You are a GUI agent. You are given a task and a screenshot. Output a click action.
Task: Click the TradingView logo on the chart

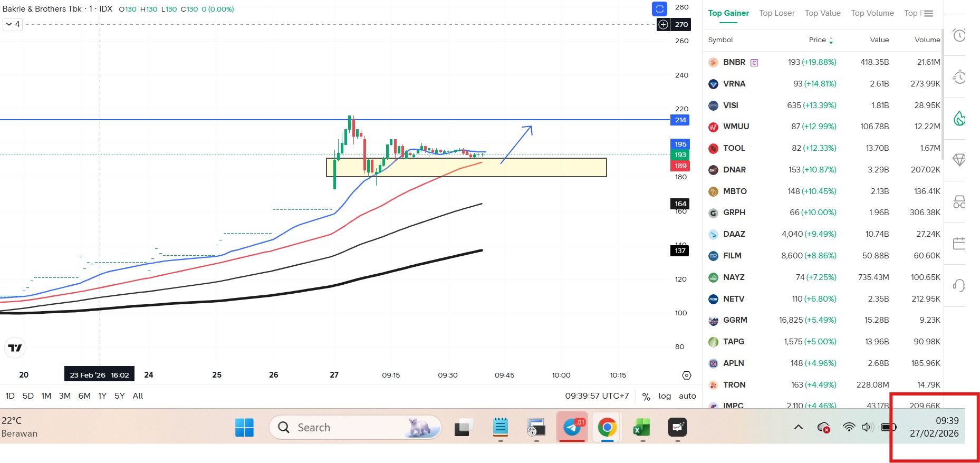[x=15, y=348]
